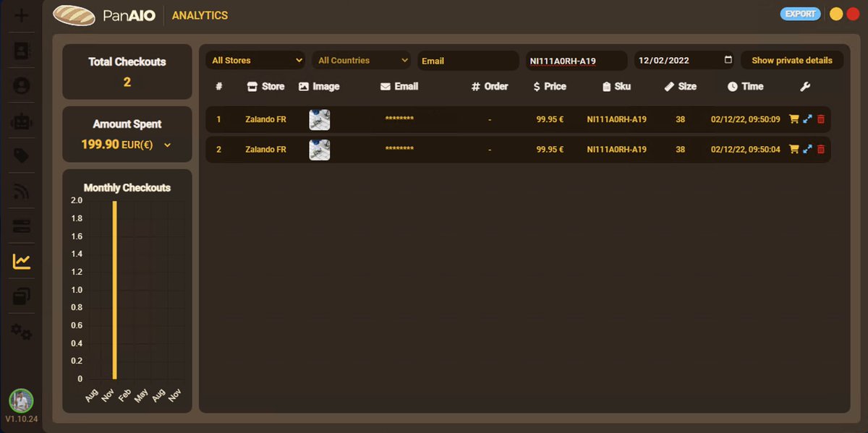This screenshot has width=868, height=433.
Task: Click the product image thumbnail in row 2
Action: pos(320,150)
